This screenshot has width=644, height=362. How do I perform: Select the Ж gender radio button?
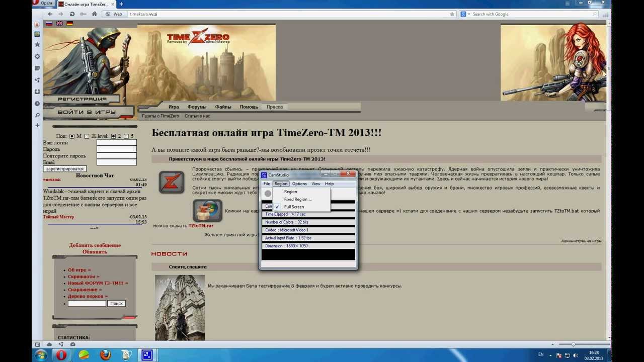(x=87, y=136)
